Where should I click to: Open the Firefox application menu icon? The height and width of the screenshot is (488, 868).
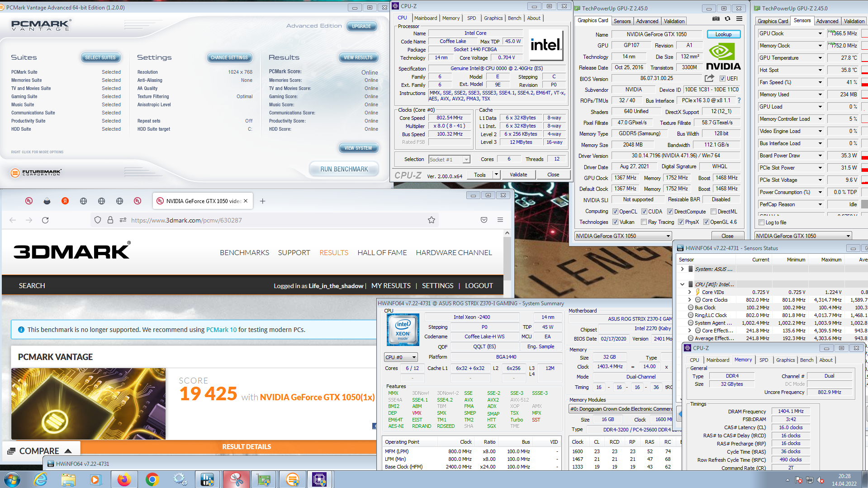click(x=500, y=220)
